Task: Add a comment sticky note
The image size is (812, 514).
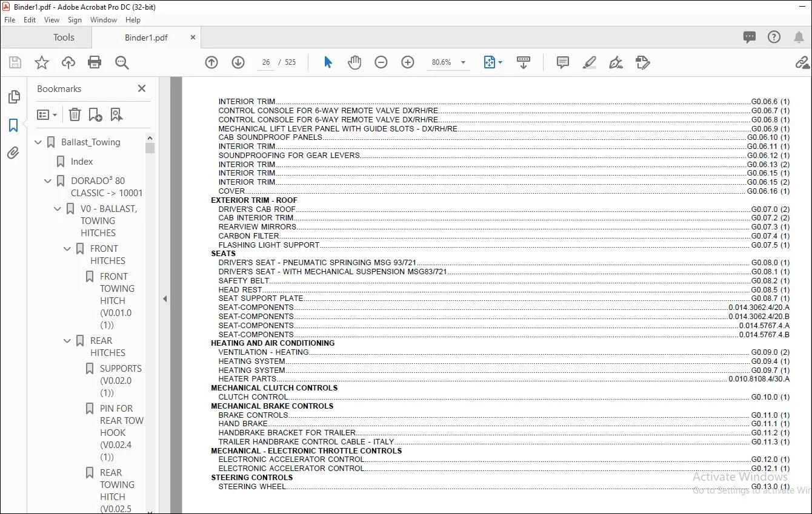Action: [563, 62]
